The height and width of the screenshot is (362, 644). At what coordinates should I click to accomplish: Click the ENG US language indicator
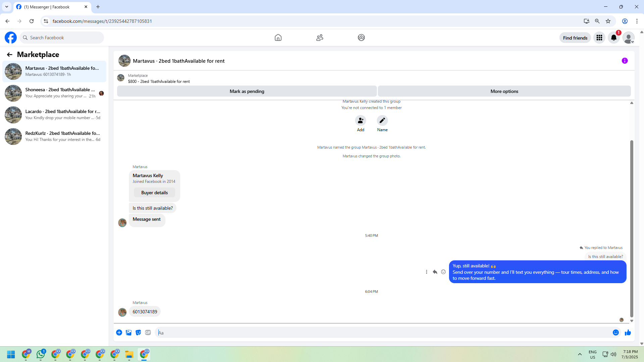pyautogui.click(x=592, y=354)
